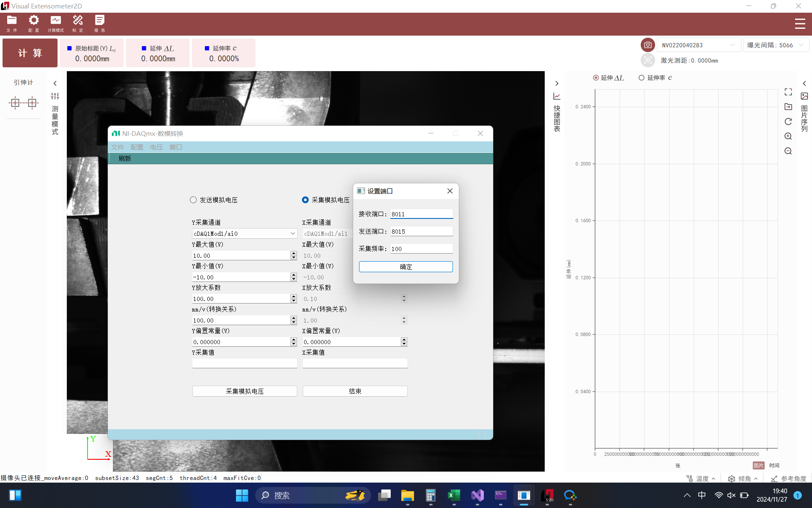Increase Y最大值 using its up stepper arrow
812x508 pixels.
pos(293,253)
